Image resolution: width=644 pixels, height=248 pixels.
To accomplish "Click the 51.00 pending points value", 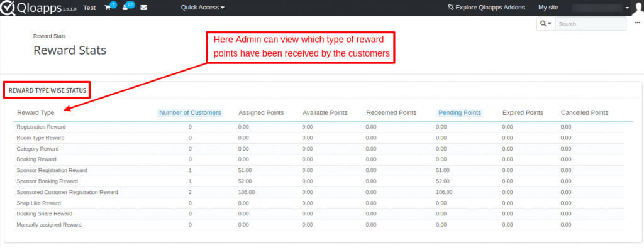I will 443,171.
